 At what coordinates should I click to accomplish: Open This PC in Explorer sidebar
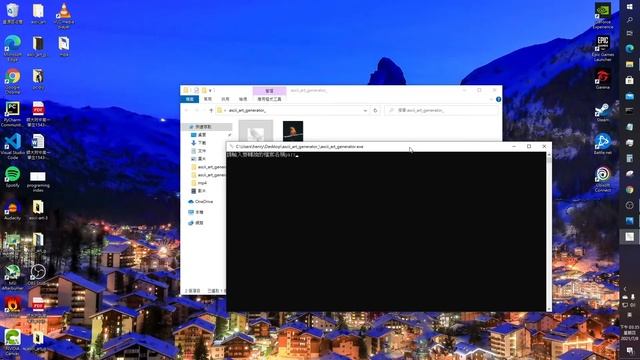196,212
